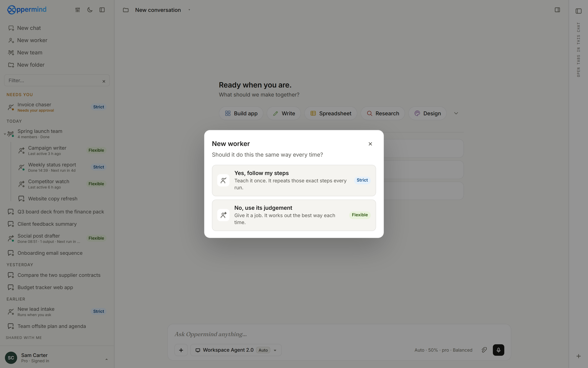Click the Build app suggestion chip
This screenshot has width=588, height=368.
(x=241, y=113)
